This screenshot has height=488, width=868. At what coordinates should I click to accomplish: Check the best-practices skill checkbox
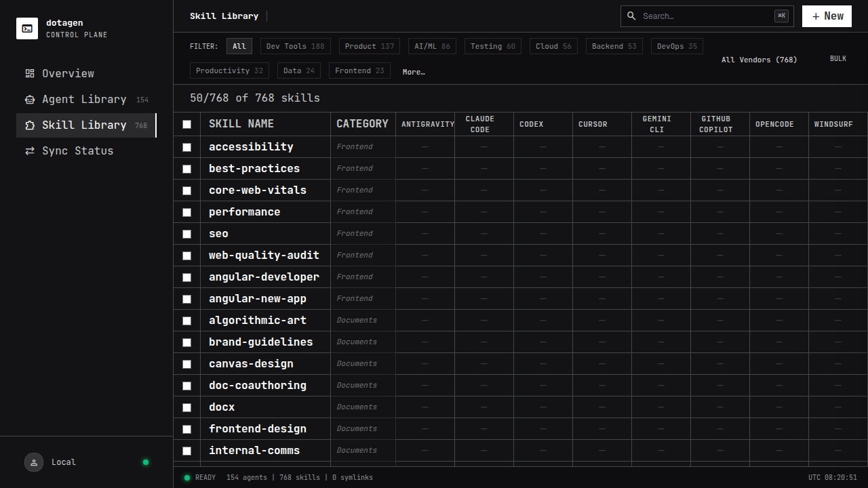coord(187,169)
